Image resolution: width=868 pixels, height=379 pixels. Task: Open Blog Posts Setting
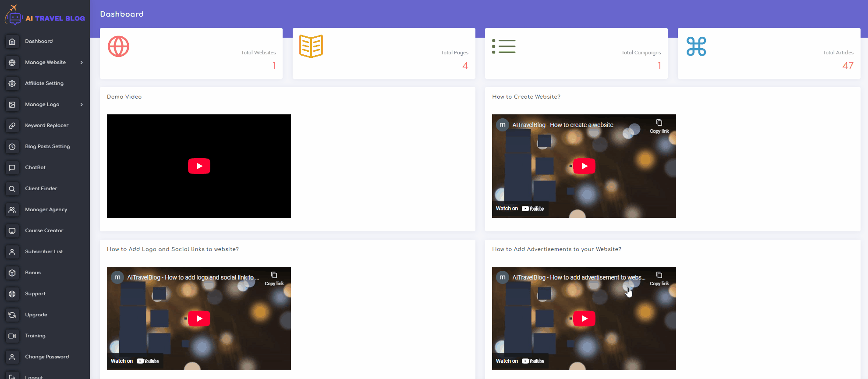[47, 146]
